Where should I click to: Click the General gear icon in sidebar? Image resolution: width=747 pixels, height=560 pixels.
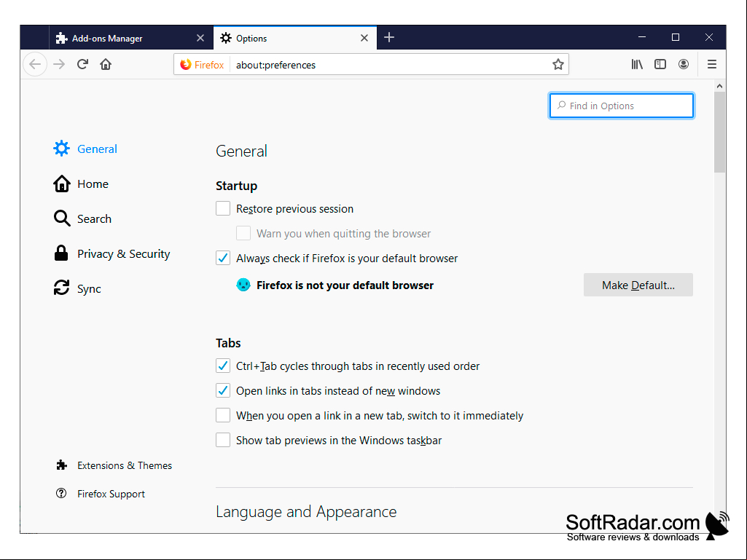pyautogui.click(x=61, y=149)
